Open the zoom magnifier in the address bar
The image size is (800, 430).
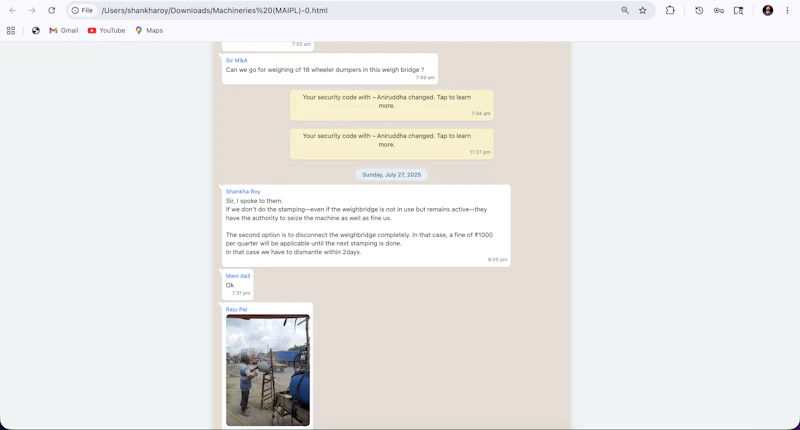pyautogui.click(x=625, y=10)
